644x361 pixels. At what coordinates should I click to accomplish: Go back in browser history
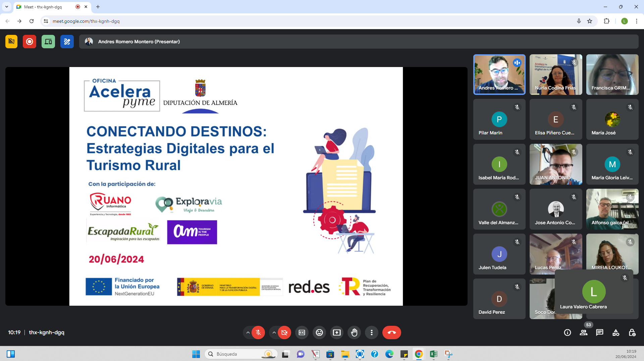click(7, 21)
